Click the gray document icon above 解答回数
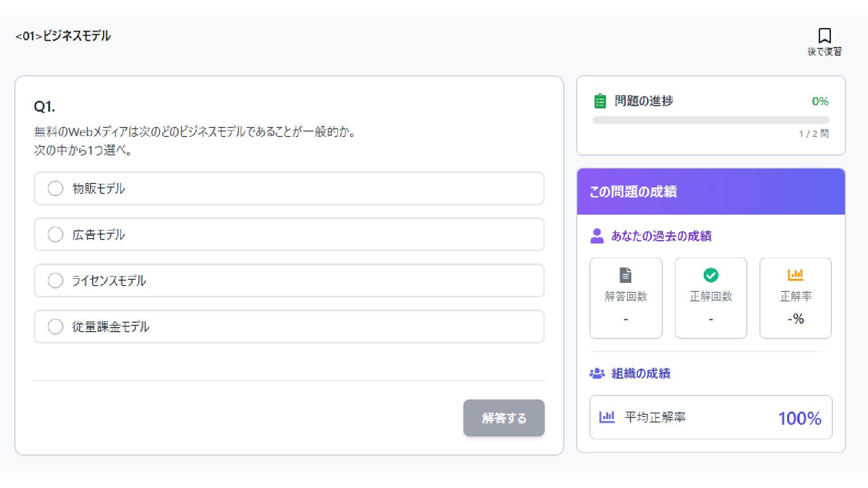This screenshot has height=488, width=868. (625, 275)
